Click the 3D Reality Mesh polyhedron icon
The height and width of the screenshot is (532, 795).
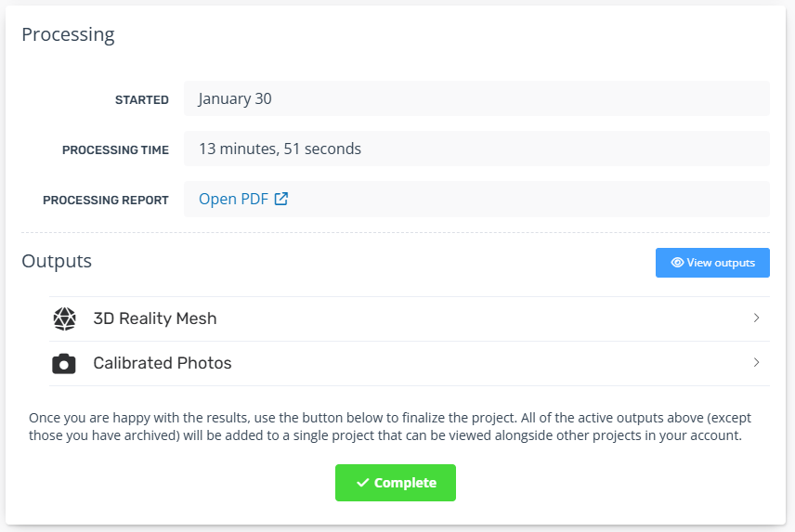[x=64, y=318]
